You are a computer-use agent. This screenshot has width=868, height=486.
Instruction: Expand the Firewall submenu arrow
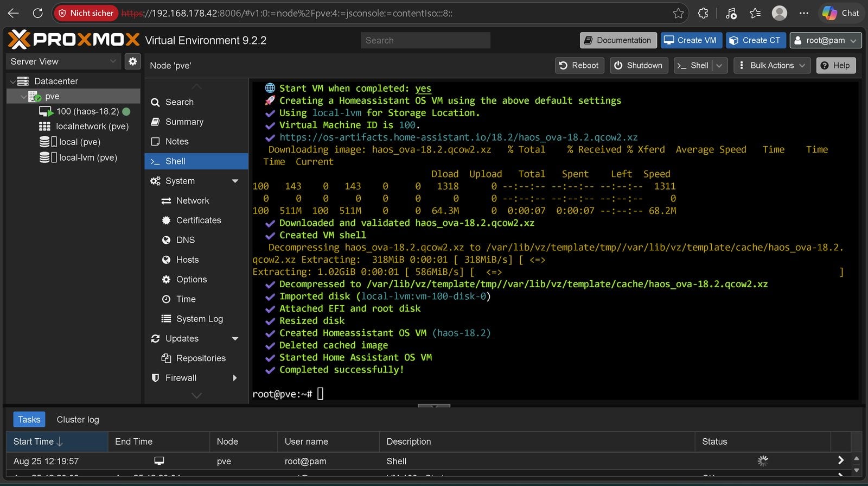[235, 378]
